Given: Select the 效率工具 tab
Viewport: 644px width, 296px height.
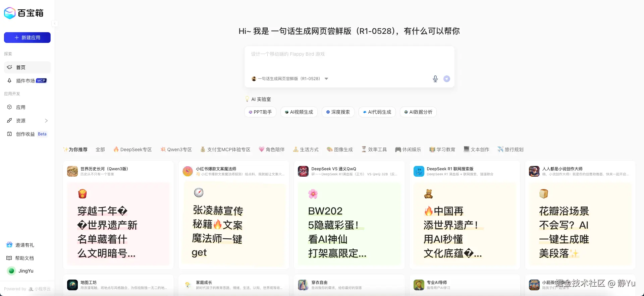Looking at the screenshot, I should point(374,150).
